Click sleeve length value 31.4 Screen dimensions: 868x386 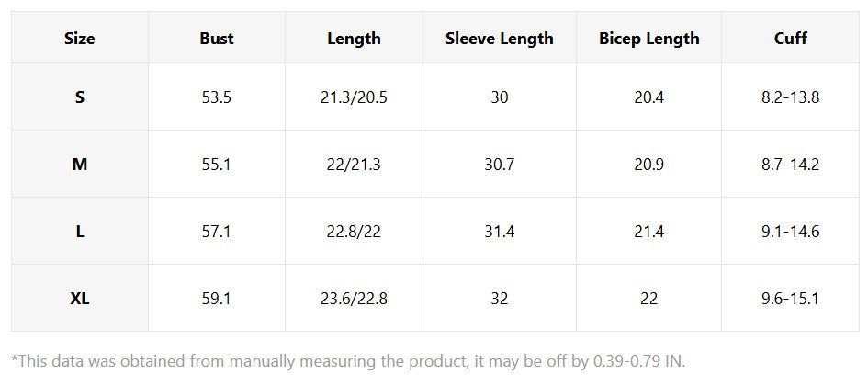[x=500, y=232]
